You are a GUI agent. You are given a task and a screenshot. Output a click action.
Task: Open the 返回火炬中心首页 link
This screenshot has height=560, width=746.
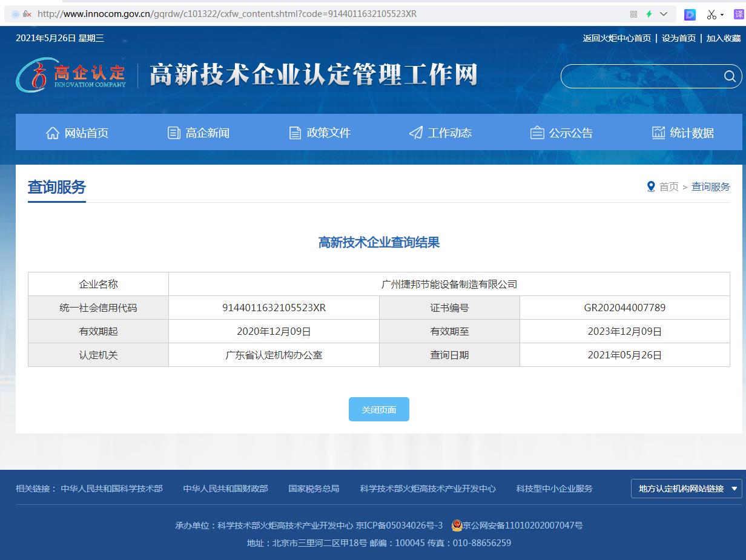(x=616, y=38)
